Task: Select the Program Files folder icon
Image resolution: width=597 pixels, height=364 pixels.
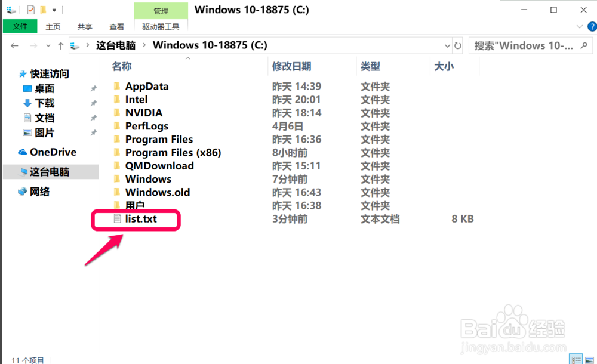Action: pos(117,139)
